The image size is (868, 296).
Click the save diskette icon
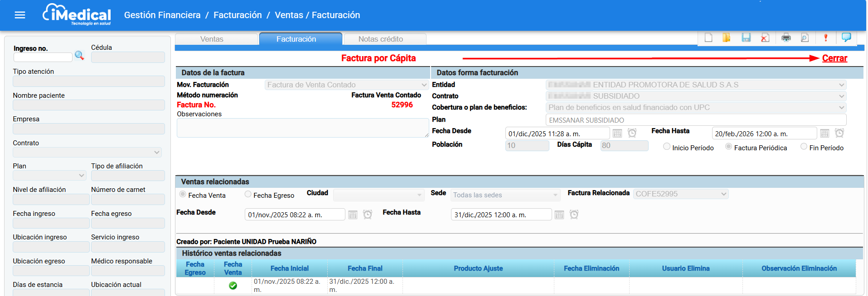tap(746, 38)
